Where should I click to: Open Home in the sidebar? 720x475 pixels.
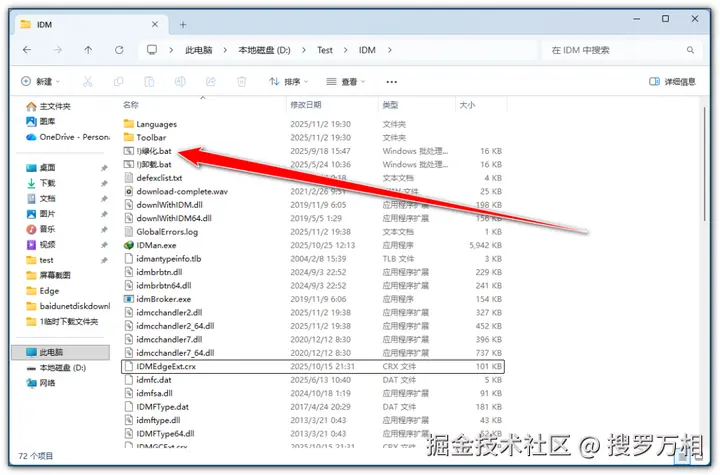[49, 107]
